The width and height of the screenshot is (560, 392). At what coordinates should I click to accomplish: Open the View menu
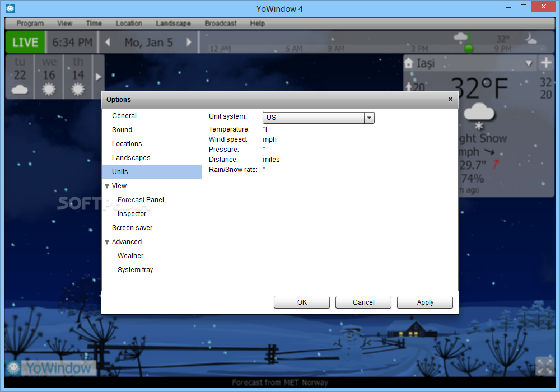(64, 23)
